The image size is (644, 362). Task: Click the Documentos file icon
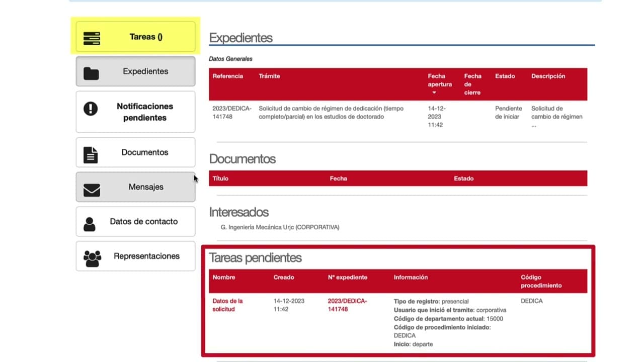click(91, 155)
